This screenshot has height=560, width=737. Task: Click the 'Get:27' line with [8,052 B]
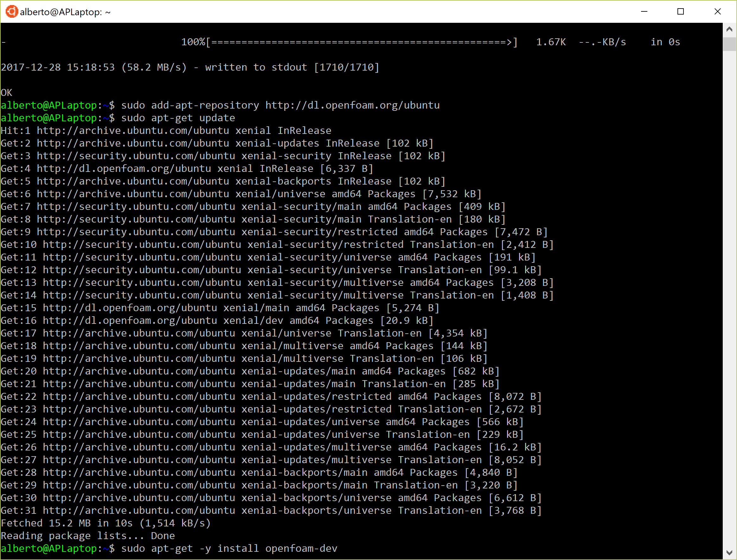[271, 460]
